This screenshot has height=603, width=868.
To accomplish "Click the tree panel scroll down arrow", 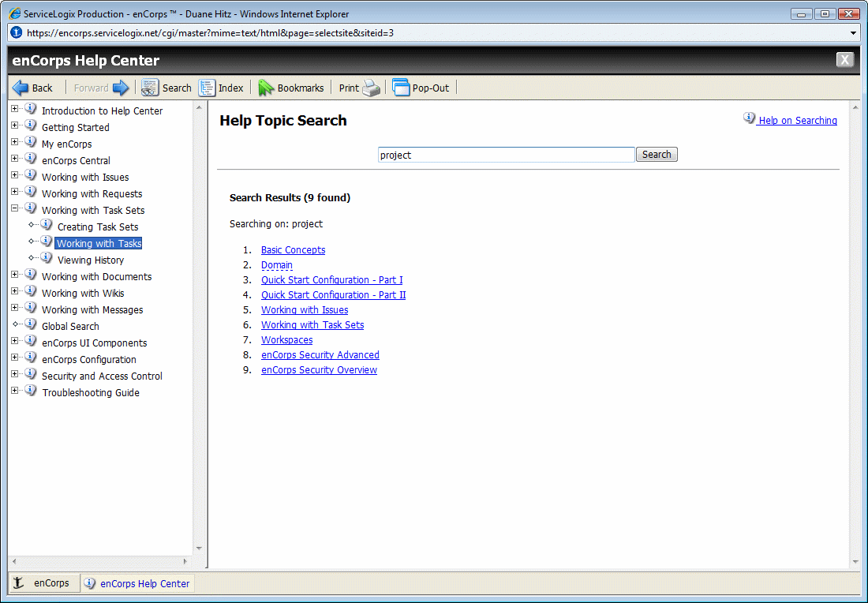I will pos(200,549).
